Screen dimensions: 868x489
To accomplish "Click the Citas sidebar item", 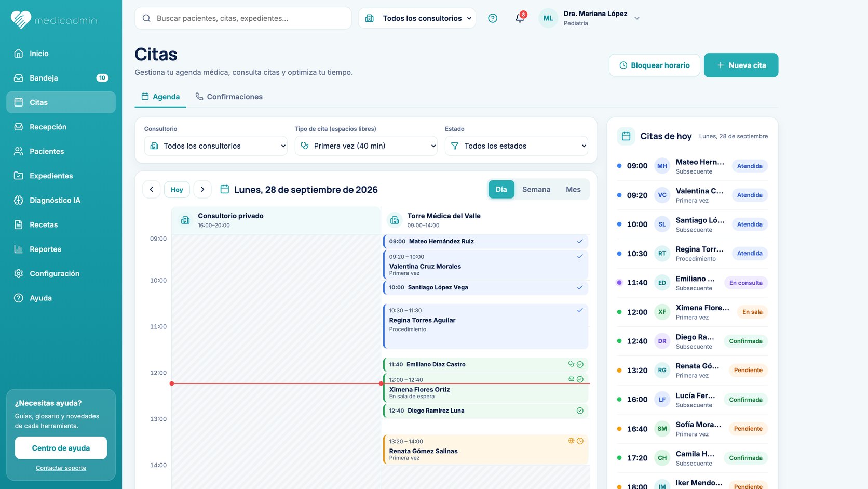I will (61, 102).
